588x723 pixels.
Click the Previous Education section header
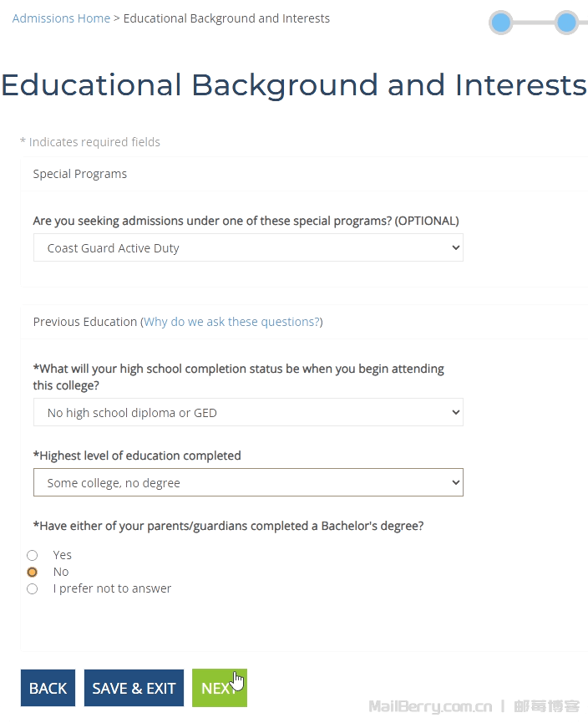[84, 322]
